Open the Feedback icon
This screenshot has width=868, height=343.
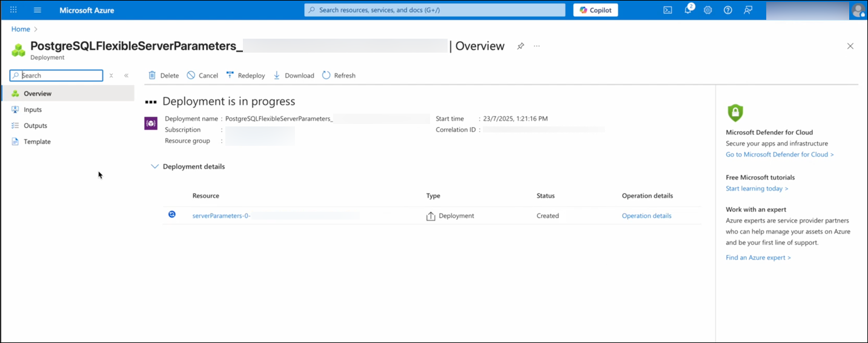pos(748,10)
